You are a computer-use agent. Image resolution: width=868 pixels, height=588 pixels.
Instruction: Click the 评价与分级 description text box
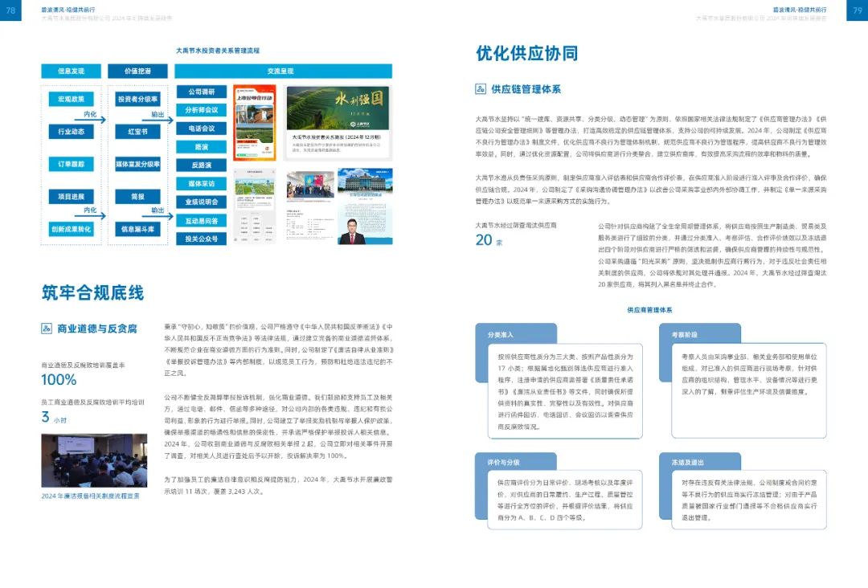tap(565, 500)
